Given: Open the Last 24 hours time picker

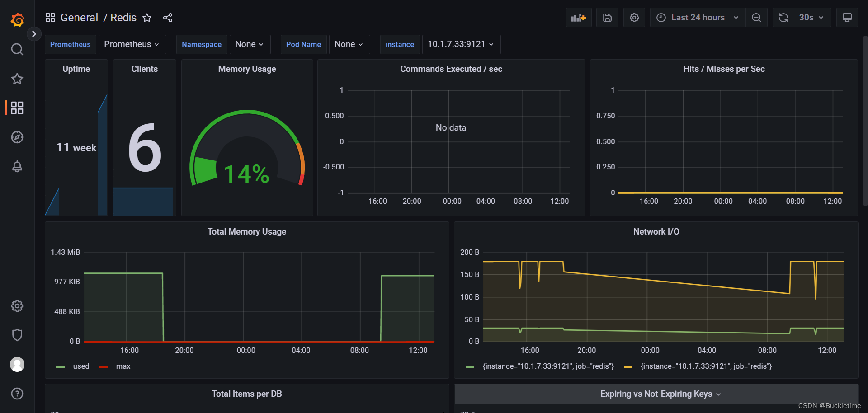Looking at the screenshot, I should coord(698,18).
